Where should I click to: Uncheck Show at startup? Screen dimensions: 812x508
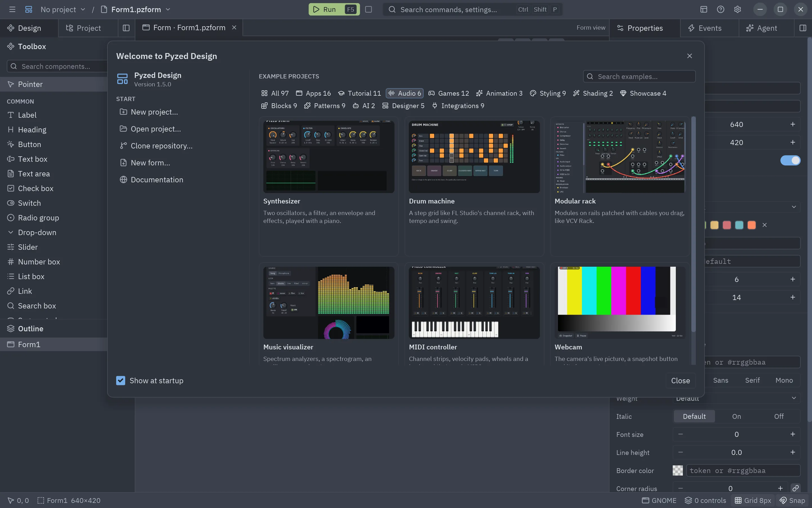(x=120, y=380)
